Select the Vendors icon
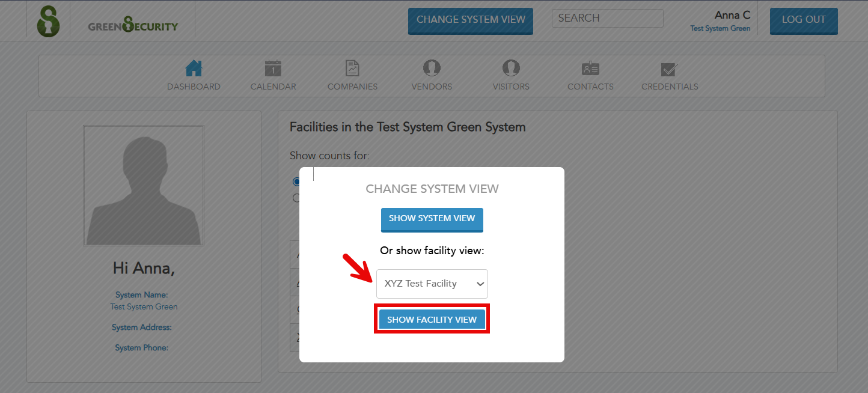 pyautogui.click(x=432, y=69)
